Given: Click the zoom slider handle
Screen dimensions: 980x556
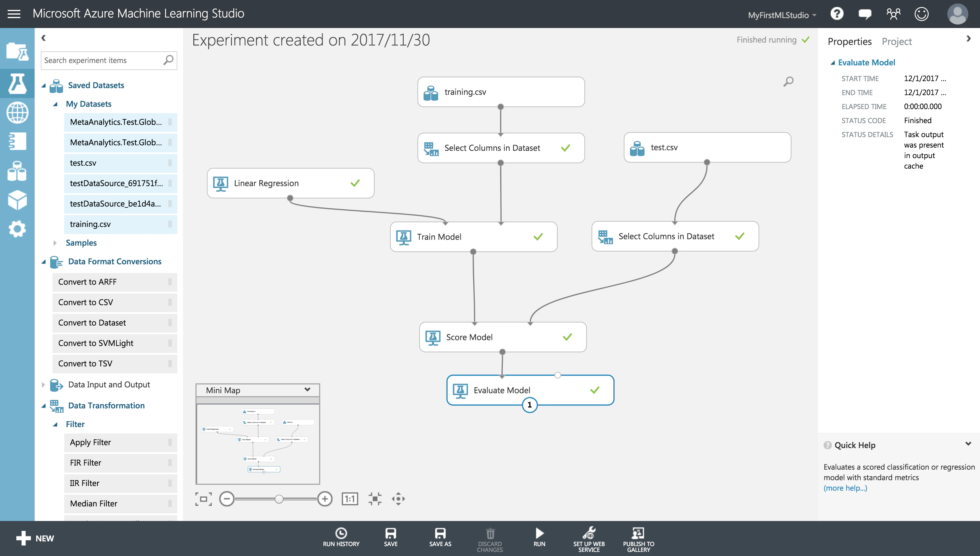Looking at the screenshot, I should pyautogui.click(x=279, y=499).
